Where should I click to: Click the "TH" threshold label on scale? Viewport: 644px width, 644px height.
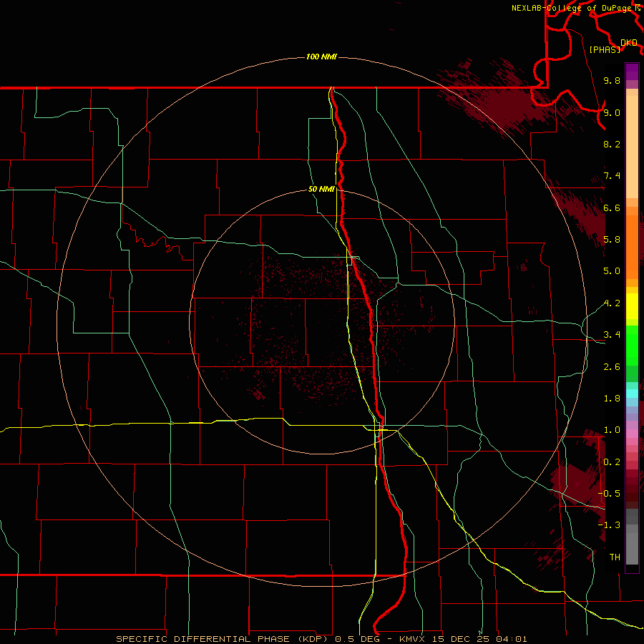(x=615, y=557)
